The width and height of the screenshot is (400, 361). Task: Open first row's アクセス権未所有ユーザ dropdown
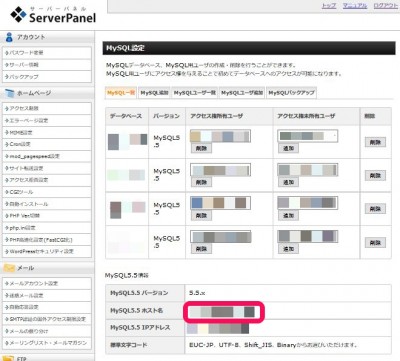pos(307,136)
